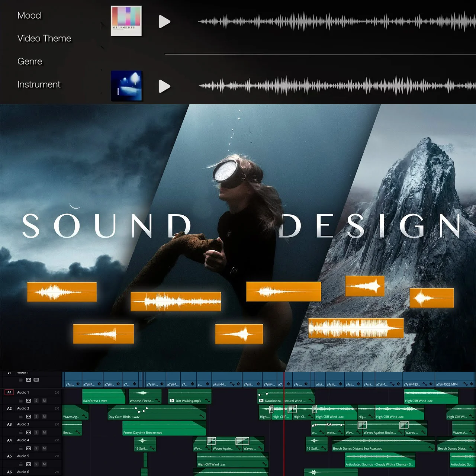
Task: Select the A1 track destination button
Action: click(x=9, y=392)
